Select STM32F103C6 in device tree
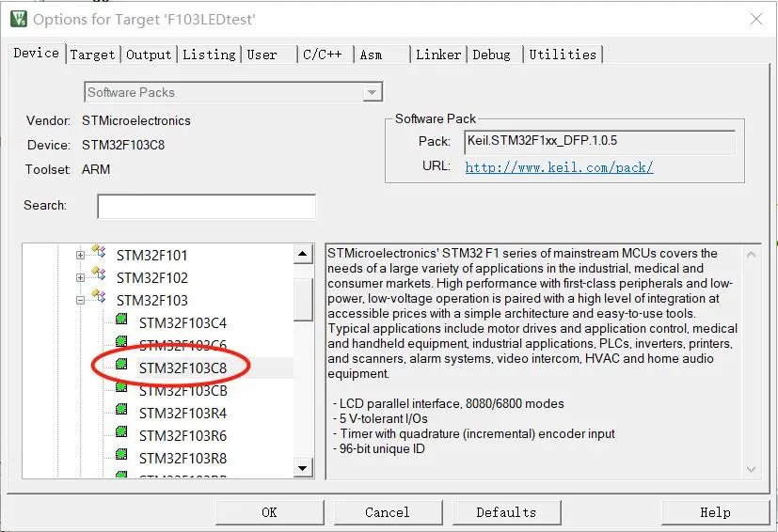 (183, 345)
